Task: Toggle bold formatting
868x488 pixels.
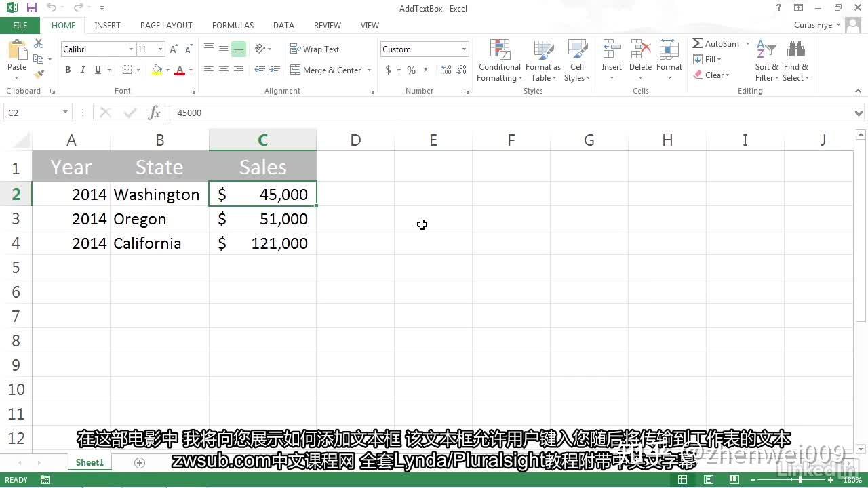Action: click(x=67, y=70)
